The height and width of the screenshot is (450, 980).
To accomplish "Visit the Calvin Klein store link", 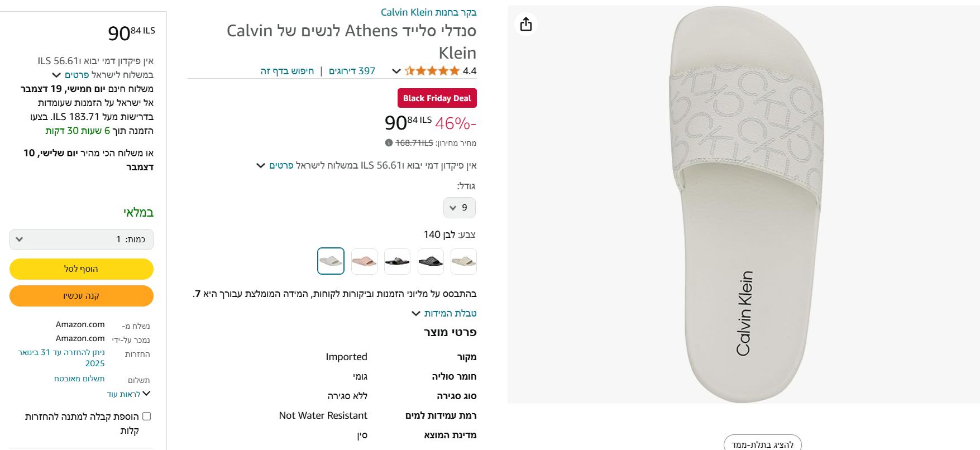I will 428,12.
